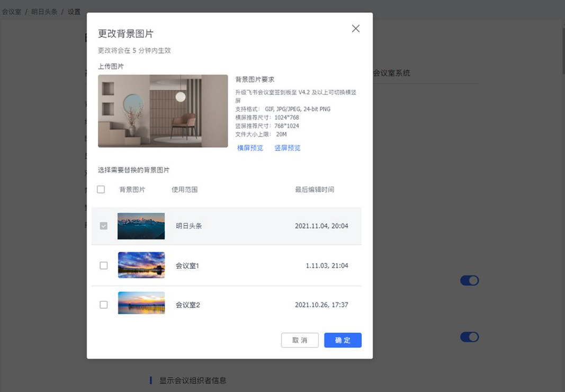Go to 会议室 in breadcrumb
This screenshot has height=392, width=565.
11,12
